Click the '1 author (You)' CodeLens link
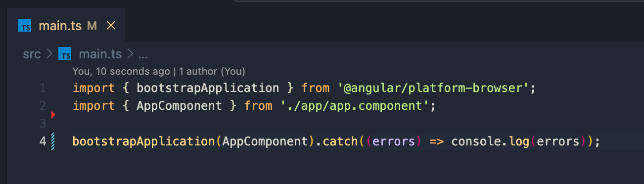Screen dimensions: 644x184 [212, 71]
